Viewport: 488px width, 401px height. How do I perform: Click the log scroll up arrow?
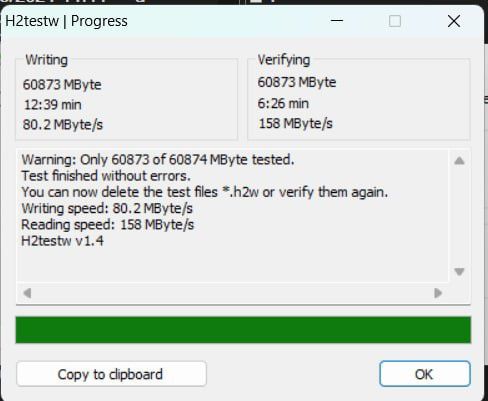(x=459, y=161)
